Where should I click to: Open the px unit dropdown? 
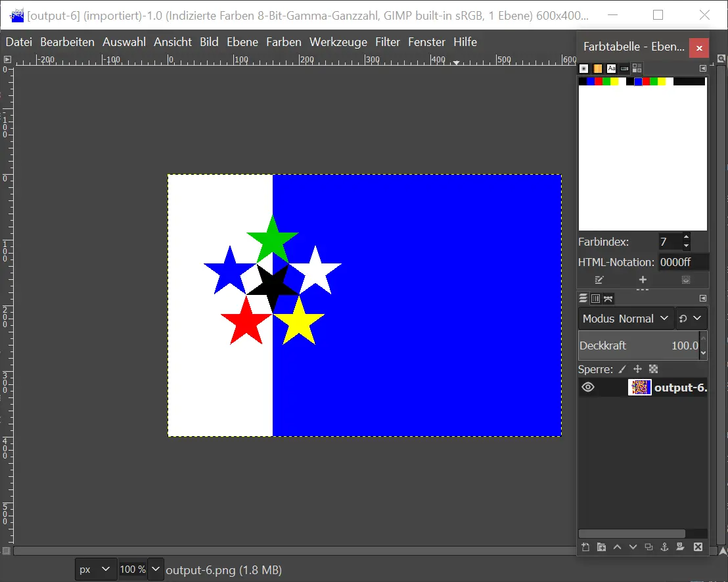point(95,570)
